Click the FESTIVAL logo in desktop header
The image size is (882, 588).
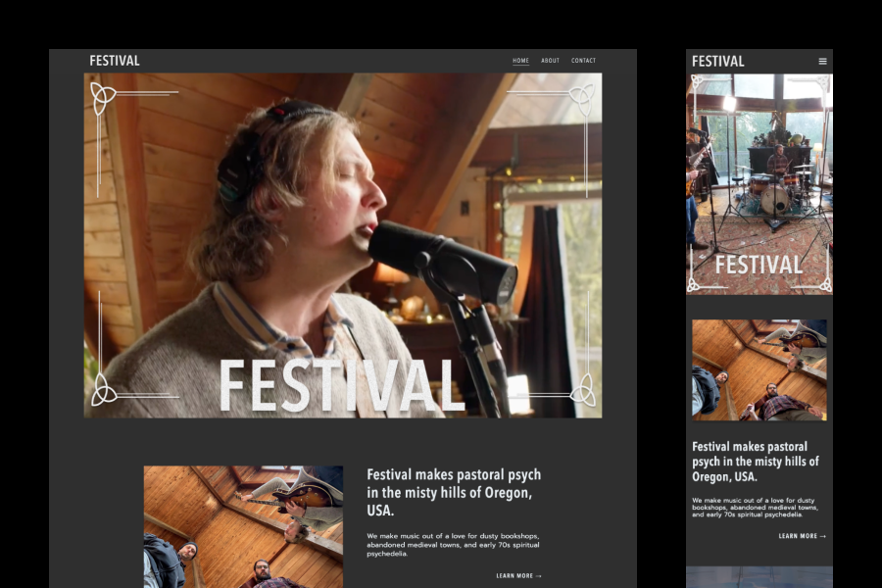click(115, 60)
